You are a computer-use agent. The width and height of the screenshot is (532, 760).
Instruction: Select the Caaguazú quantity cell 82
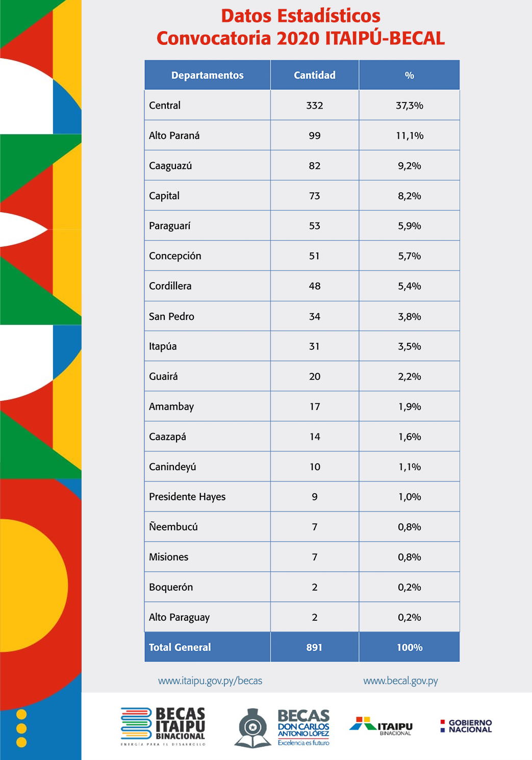(315, 165)
